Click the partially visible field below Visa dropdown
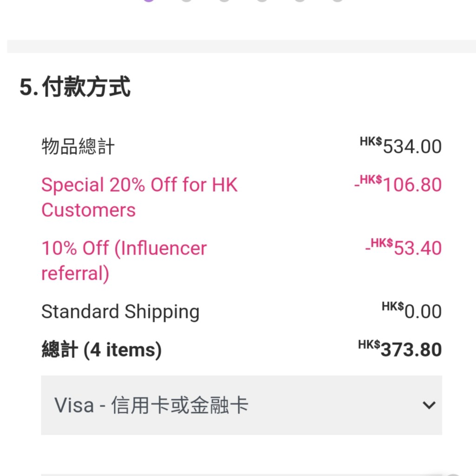 pyautogui.click(x=241, y=474)
